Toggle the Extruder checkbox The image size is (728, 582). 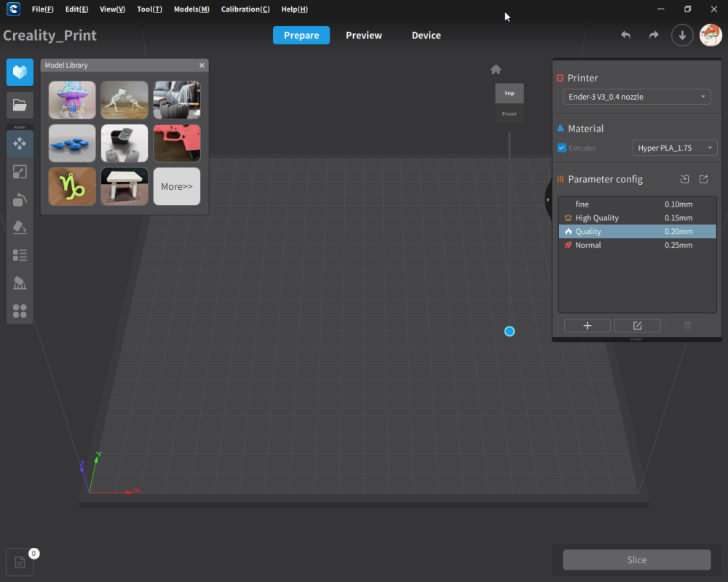coord(562,148)
